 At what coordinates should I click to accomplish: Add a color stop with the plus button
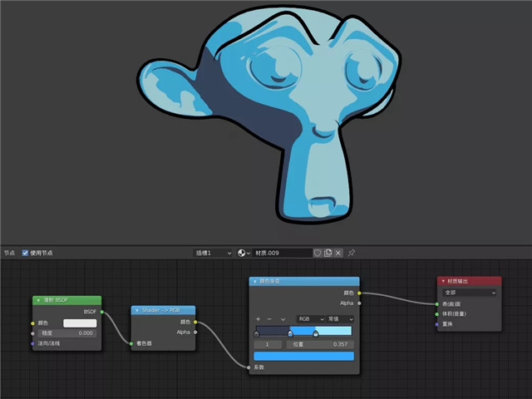click(x=259, y=319)
